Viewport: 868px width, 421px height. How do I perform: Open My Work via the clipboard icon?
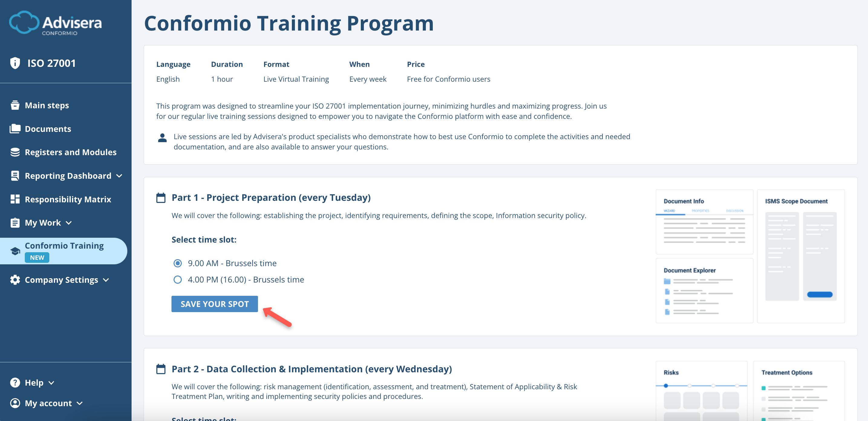pos(15,223)
